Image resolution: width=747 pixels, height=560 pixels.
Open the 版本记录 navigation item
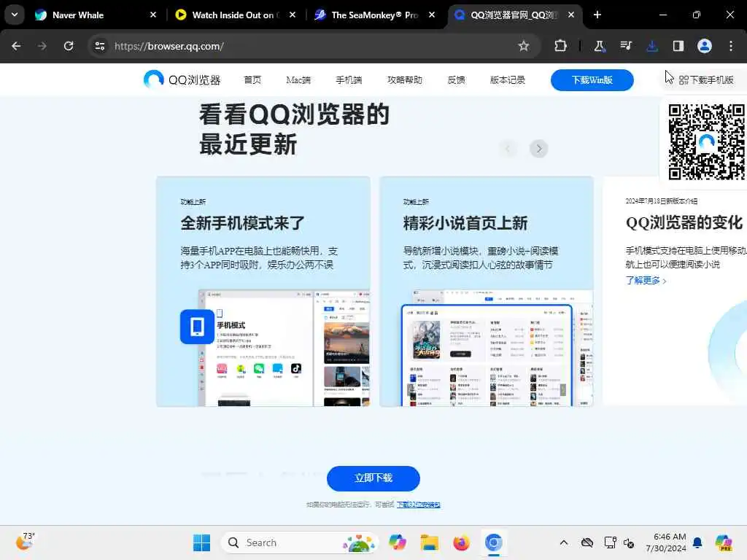pos(508,80)
